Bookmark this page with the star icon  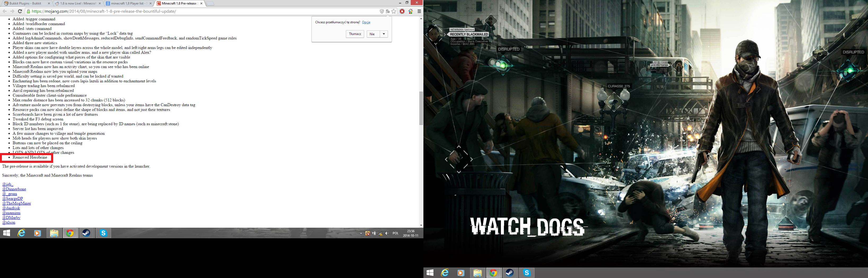click(x=394, y=11)
